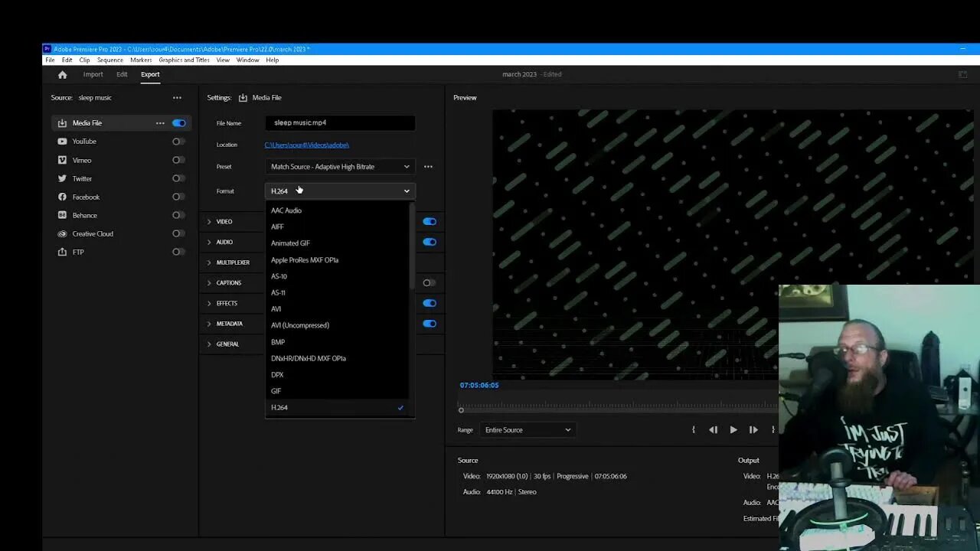Turn off the Metadata toggle
The height and width of the screenshot is (551, 980).
430,324
